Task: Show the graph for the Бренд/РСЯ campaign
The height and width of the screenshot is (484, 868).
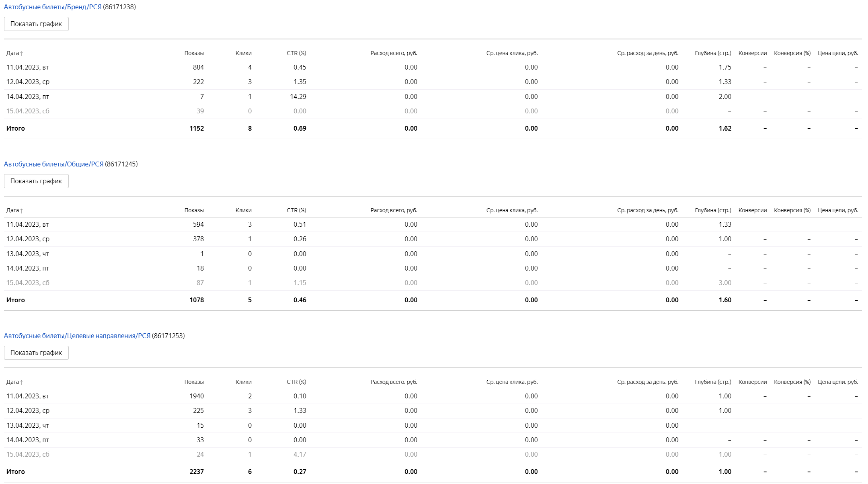Action: click(36, 24)
